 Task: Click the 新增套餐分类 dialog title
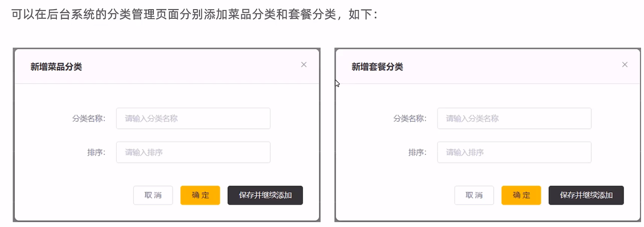[377, 67]
